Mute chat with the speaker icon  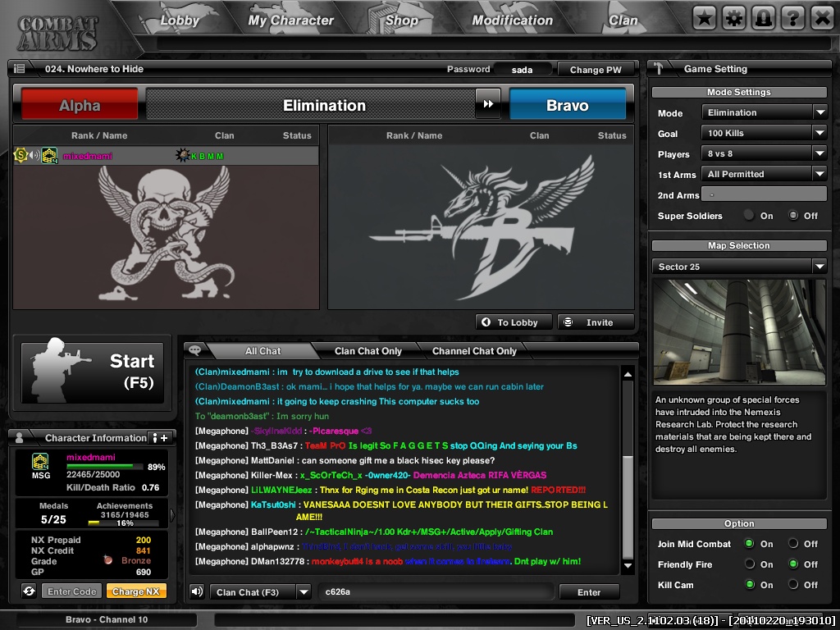[197, 591]
